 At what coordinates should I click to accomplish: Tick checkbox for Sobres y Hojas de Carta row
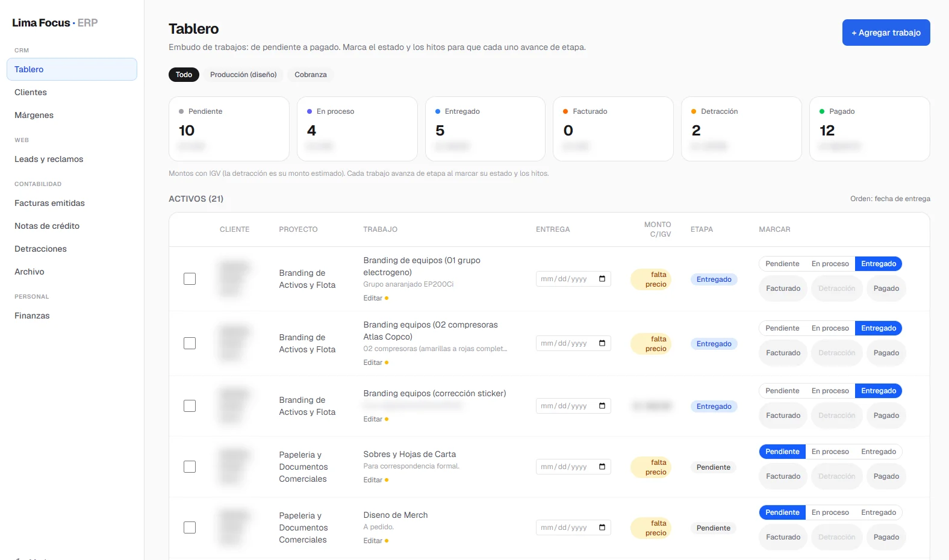coord(190,467)
